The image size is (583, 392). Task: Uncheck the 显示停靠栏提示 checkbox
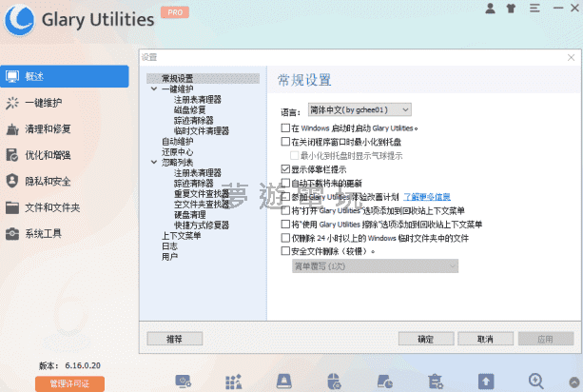click(285, 168)
